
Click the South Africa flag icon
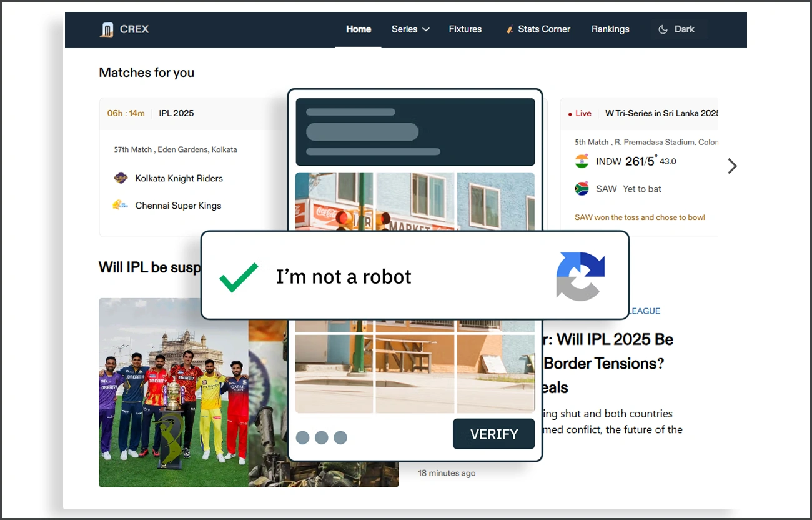(x=582, y=189)
